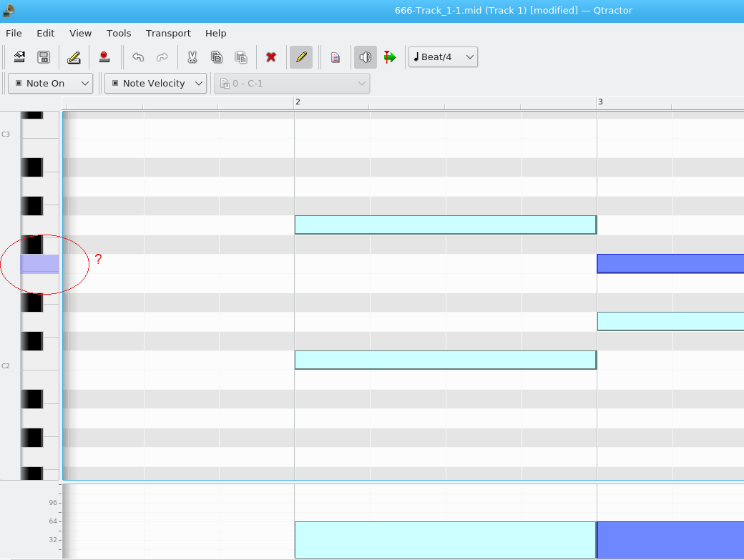
Task: Click the red Record button icon
Action: [x=104, y=57]
